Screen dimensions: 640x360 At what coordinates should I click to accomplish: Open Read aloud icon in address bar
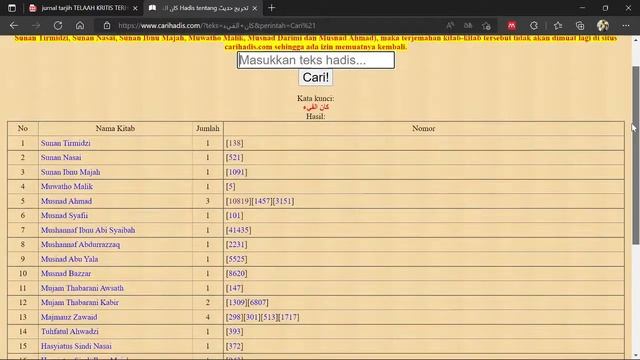click(450, 25)
